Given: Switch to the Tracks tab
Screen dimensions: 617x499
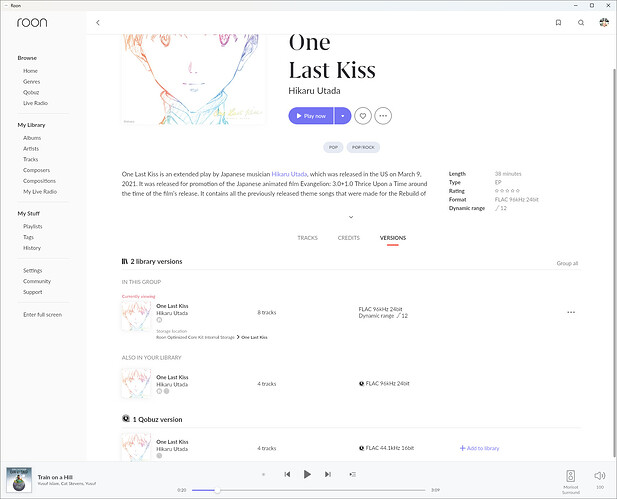Looking at the screenshot, I should (307, 238).
